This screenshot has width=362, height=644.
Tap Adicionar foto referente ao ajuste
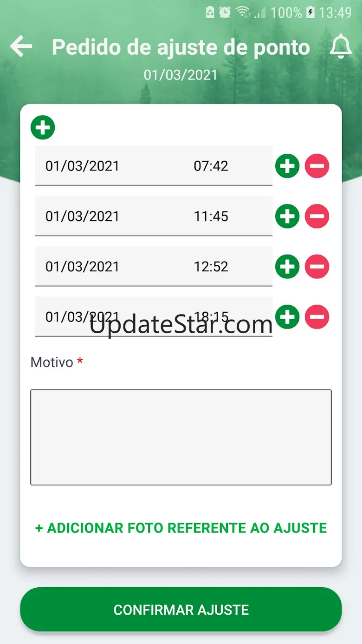coord(181,528)
